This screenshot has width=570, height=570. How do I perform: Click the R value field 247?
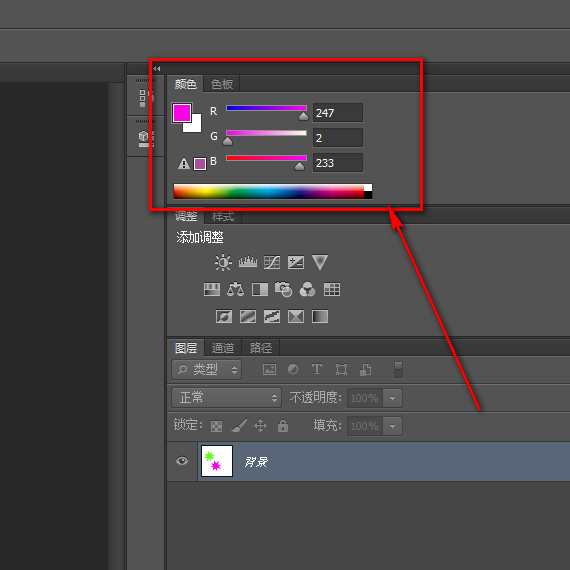pos(338,113)
